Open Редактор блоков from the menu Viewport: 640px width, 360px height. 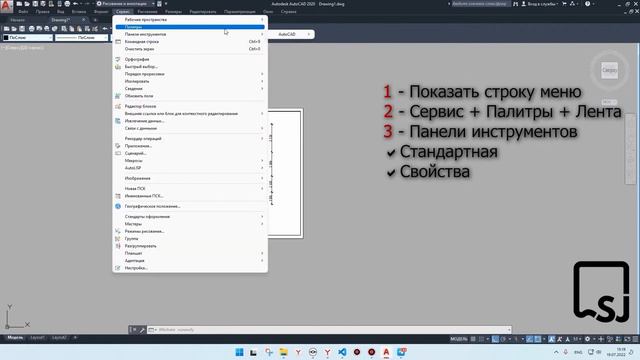(190, 106)
